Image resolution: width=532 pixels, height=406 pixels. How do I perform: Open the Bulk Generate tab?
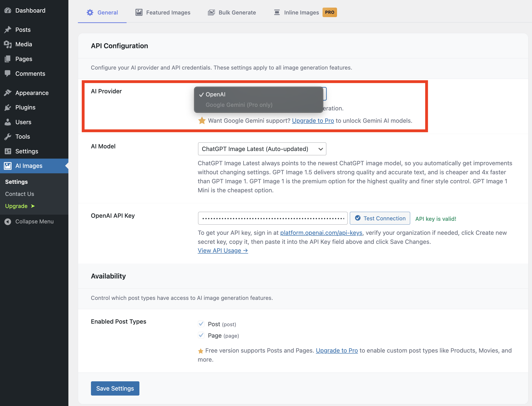click(232, 12)
